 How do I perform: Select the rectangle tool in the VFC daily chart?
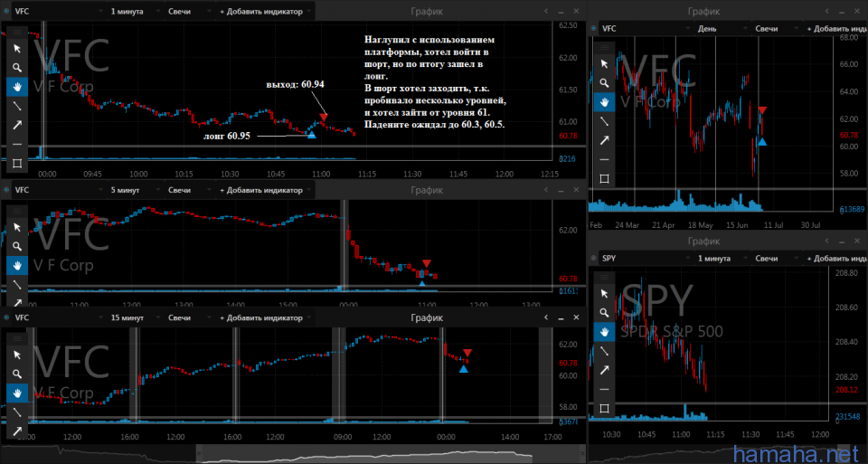pos(604,178)
